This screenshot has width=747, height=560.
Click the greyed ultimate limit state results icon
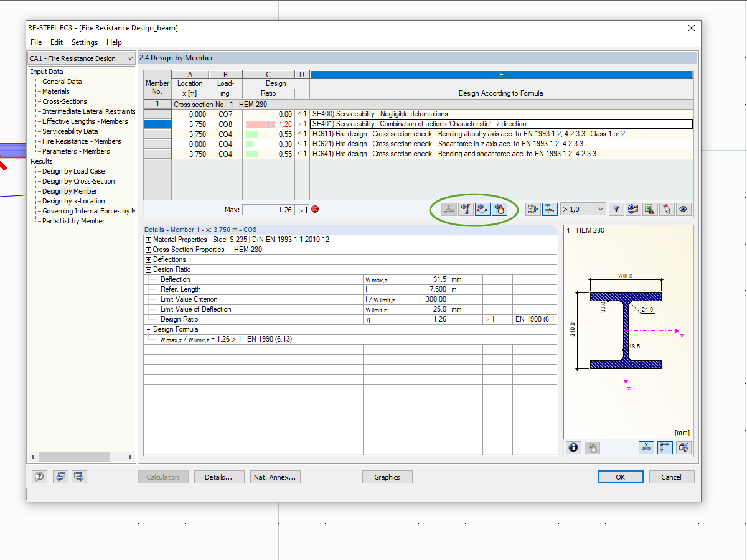pyautogui.click(x=448, y=210)
